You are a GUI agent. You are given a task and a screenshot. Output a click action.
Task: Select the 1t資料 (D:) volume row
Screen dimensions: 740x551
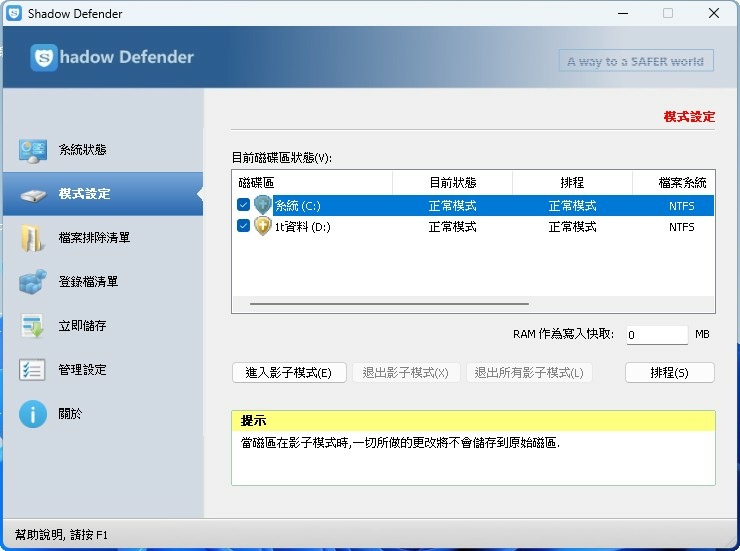pos(473,227)
